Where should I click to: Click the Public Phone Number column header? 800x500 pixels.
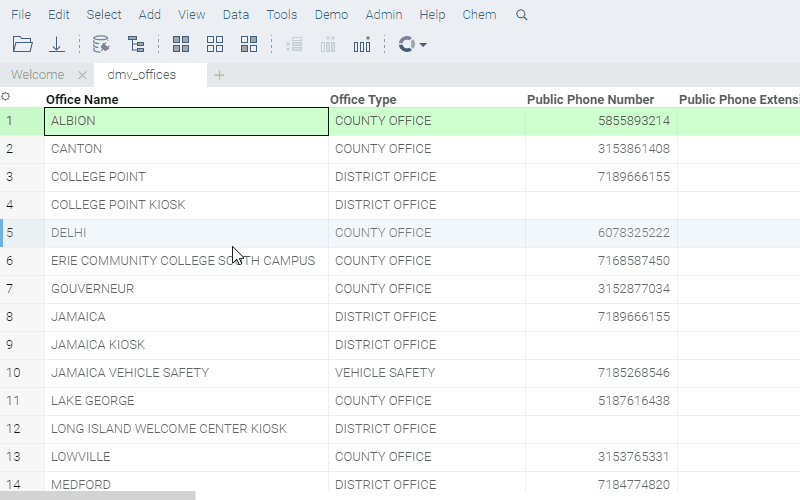pyautogui.click(x=590, y=99)
